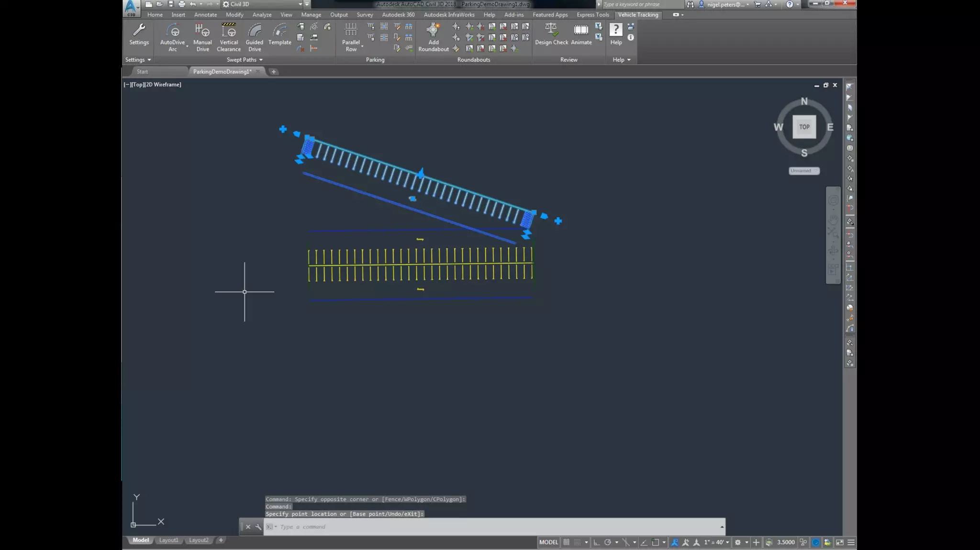Click the Save icon in quick access toolbar

170,4
